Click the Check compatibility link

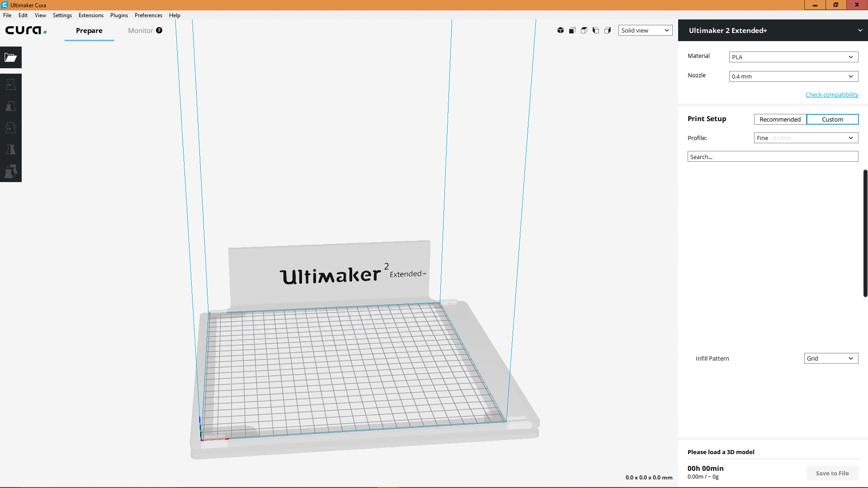tap(832, 94)
